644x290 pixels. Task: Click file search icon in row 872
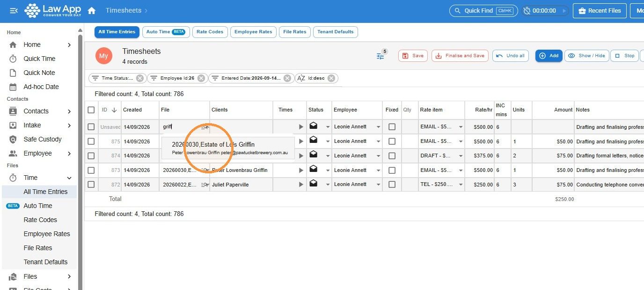pos(205,185)
